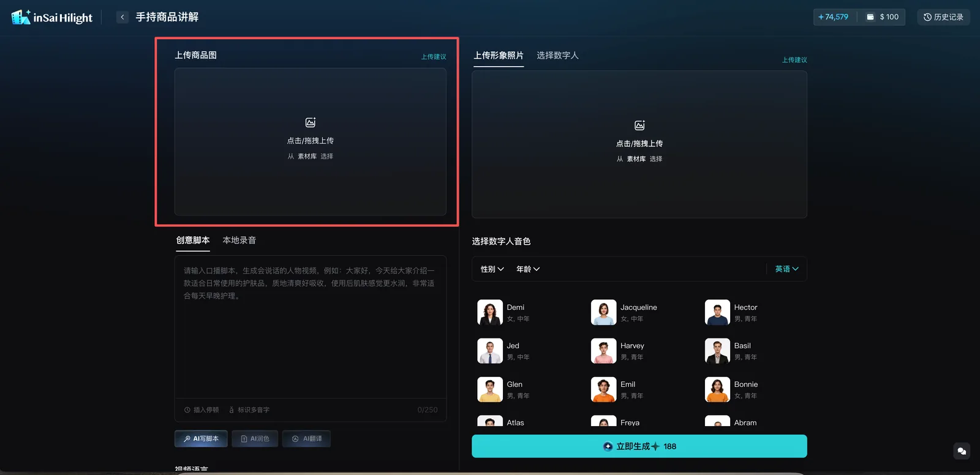Switch to the 选择数字人 tab
The height and width of the screenshot is (475, 980).
coord(557,56)
